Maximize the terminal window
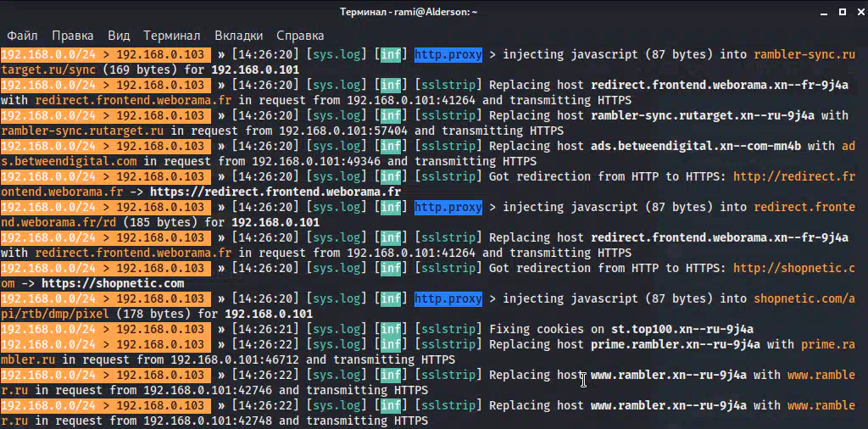Viewport: 868px width, 429px height. pyautogui.click(x=842, y=11)
